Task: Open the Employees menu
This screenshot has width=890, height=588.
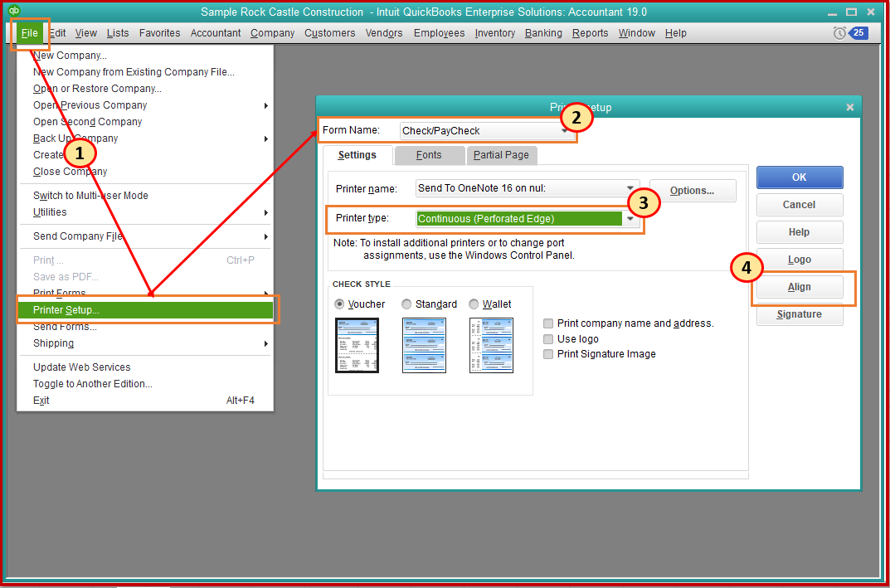Action: click(440, 33)
